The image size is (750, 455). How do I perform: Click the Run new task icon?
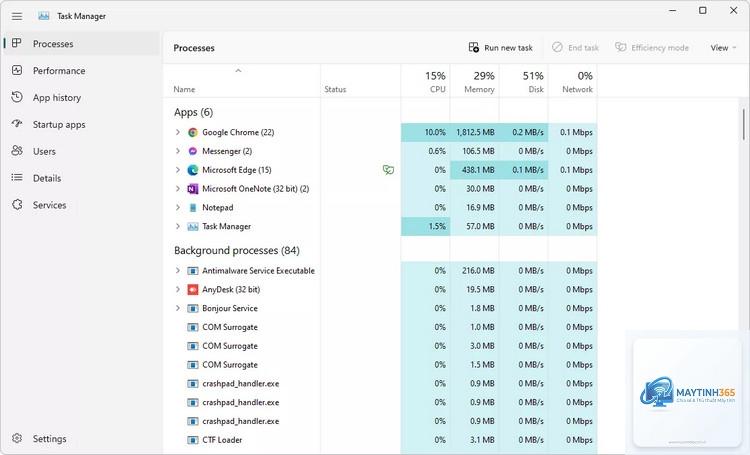tap(474, 47)
